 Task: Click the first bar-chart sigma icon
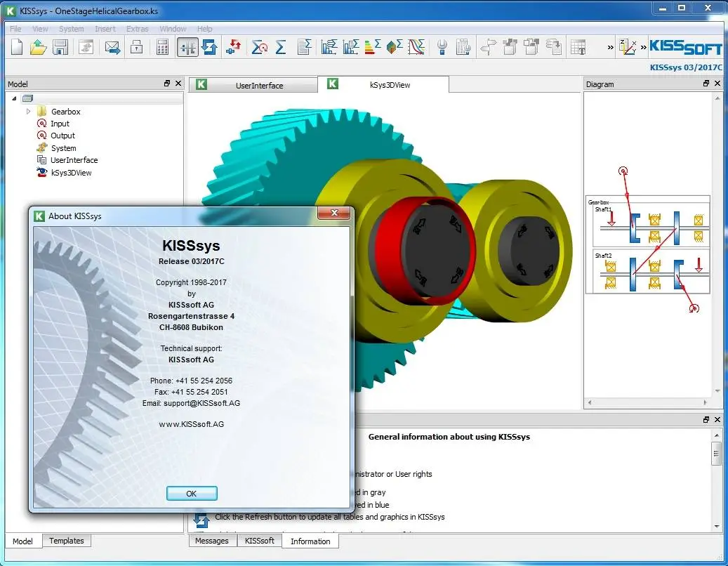[x=329, y=47]
